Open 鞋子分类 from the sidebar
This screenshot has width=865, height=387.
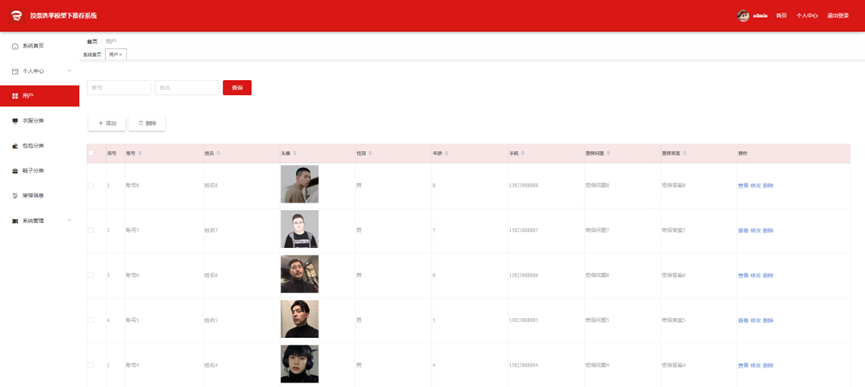tap(33, 171)
